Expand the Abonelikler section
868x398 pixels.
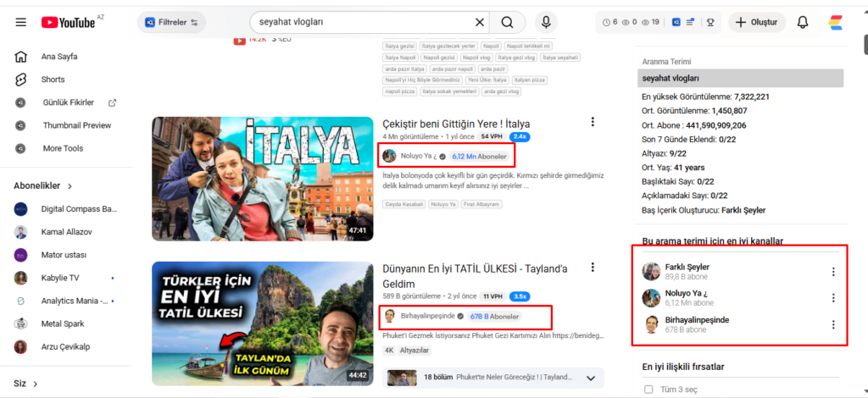(x=70, y=185)
